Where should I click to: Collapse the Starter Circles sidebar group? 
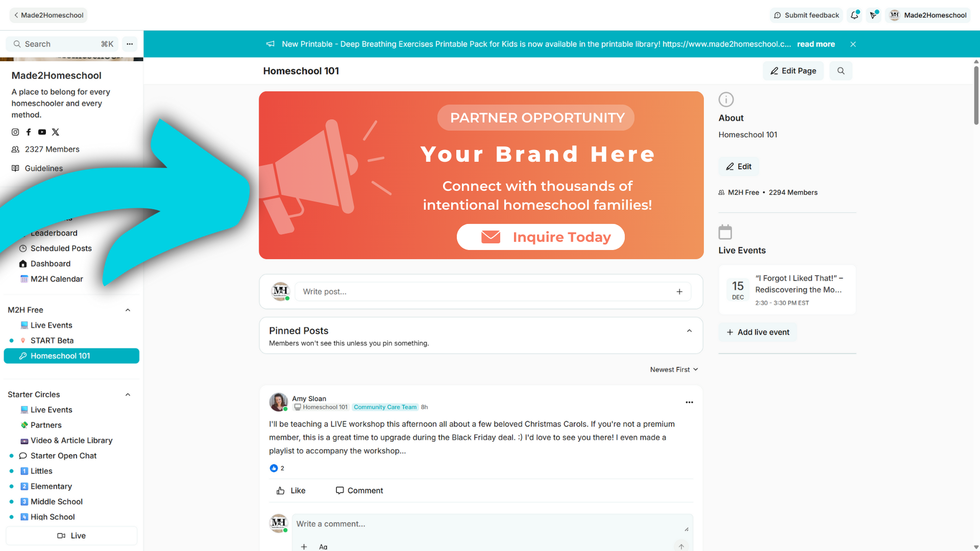128,394
